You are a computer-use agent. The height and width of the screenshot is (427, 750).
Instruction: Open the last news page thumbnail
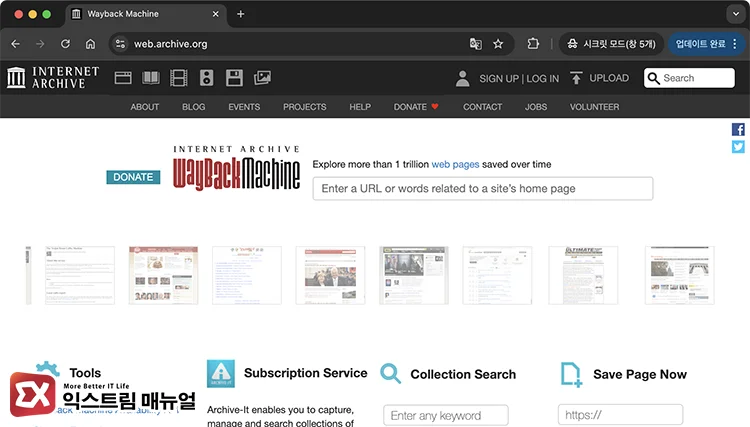click(680, 275)
